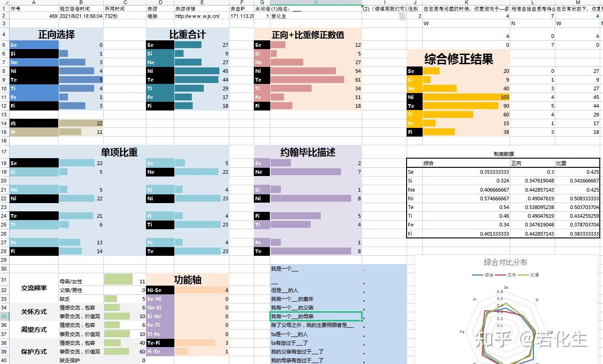Click the '正向选择' section title
Image resolution: width=603 pixels, height=364 pixels.
pos(56,34)
